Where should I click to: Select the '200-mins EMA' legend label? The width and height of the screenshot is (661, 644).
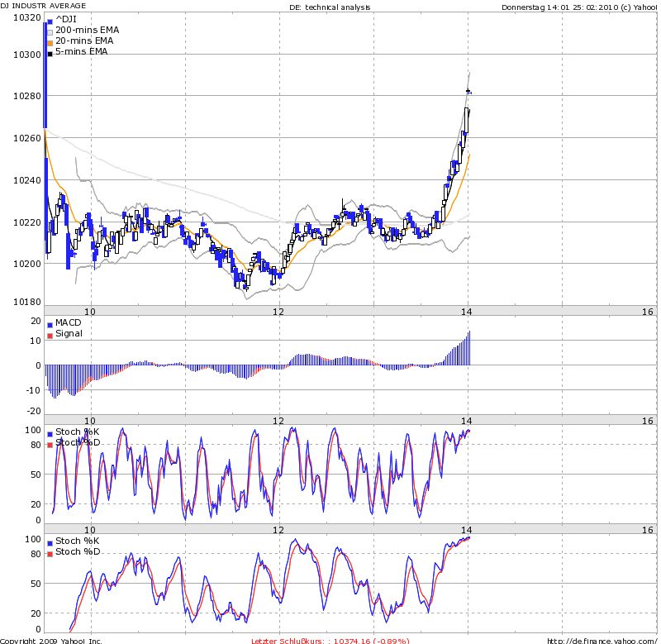tap(88, 30)
